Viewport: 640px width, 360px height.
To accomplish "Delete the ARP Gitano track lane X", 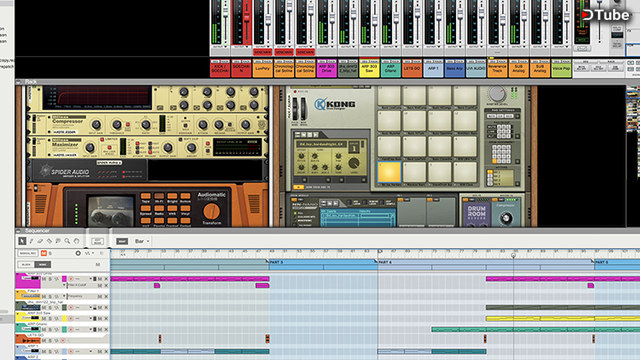I will coord(106,329).
